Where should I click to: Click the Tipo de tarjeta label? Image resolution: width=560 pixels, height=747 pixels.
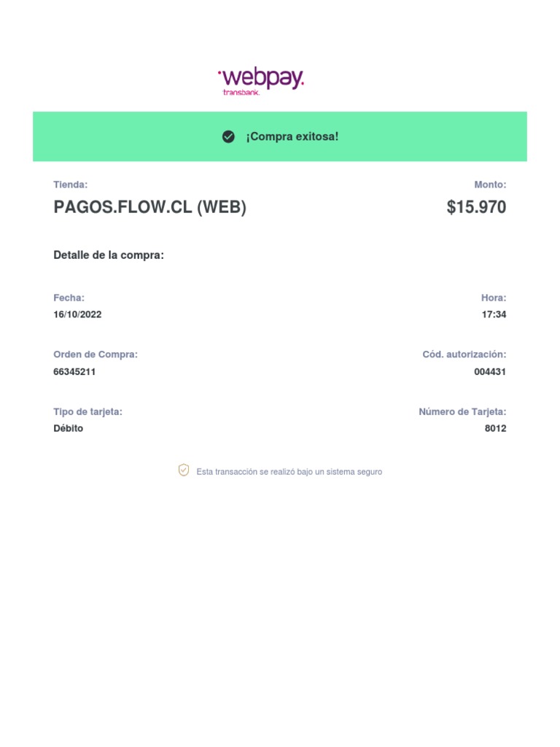tap(87, 412)
